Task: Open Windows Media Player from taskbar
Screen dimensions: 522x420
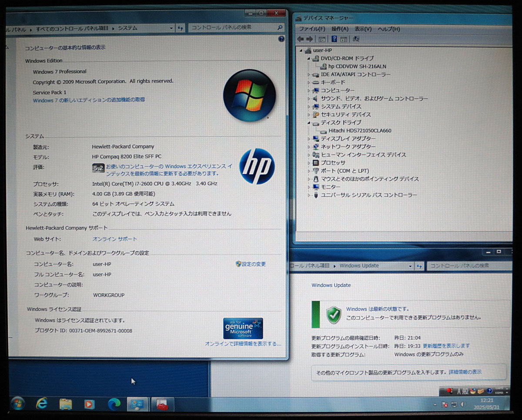Action: (90, 404)
